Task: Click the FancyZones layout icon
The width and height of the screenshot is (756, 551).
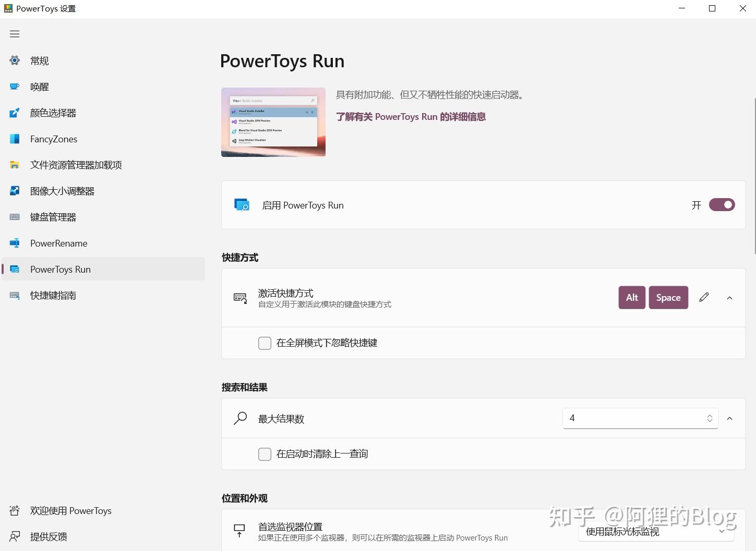Action: [15, 139]
